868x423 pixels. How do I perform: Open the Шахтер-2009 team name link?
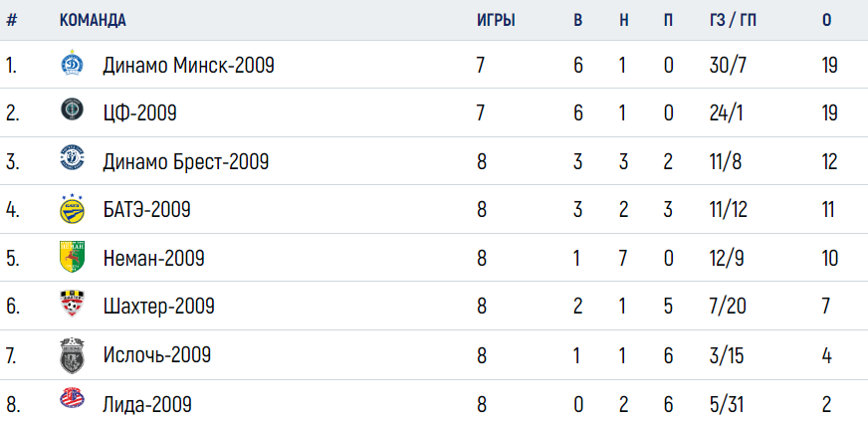158,307
